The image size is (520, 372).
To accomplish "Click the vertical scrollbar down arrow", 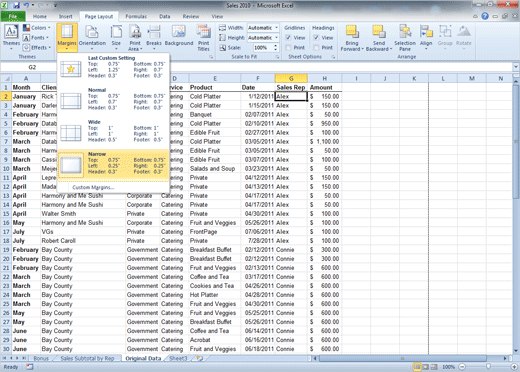I will [x=516, y=350].
